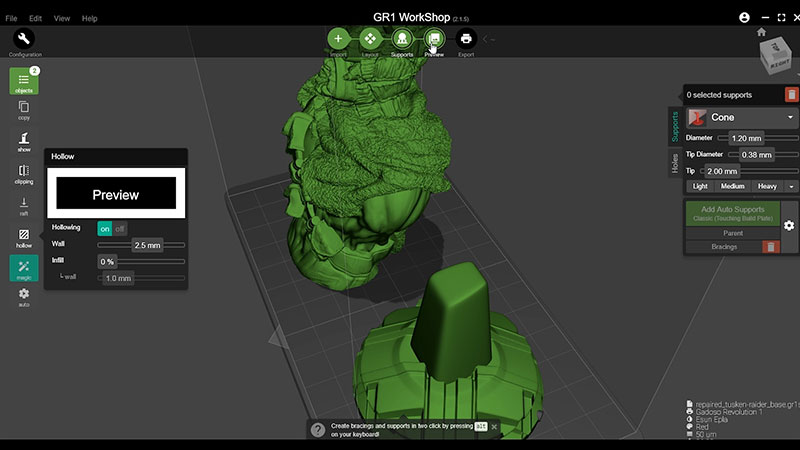
Task: Adjust the Wall thickness slider
Action: 147,244
